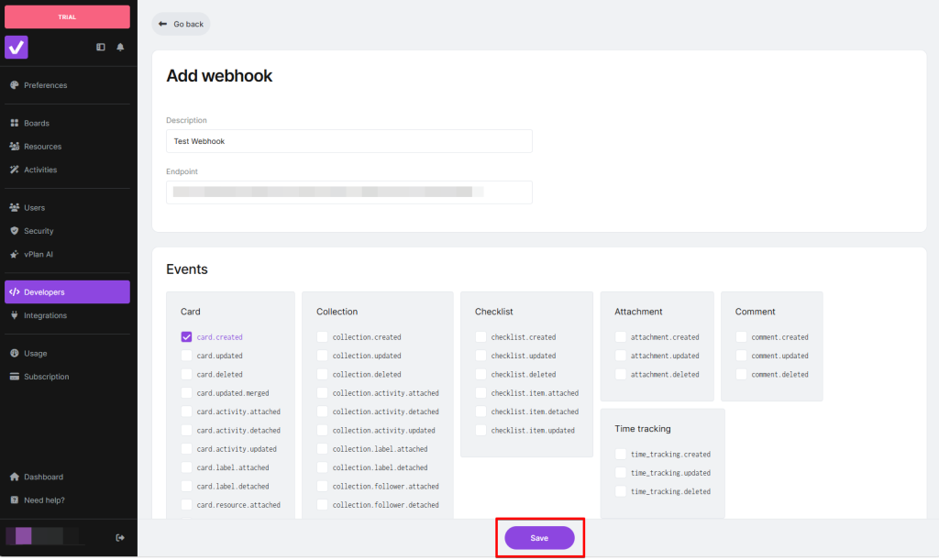Focus the Endpoint URL input field

(348, 192)
